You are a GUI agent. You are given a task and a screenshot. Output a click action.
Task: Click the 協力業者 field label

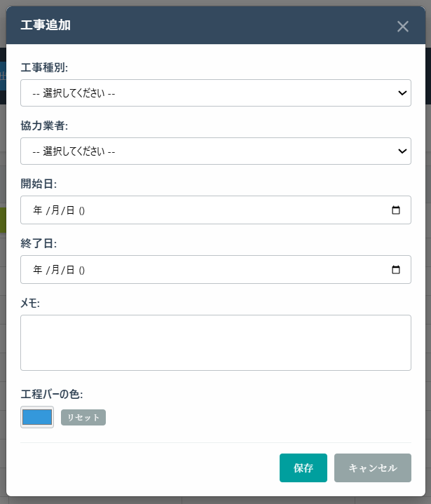pyautogui.click(x=48, y=125)
